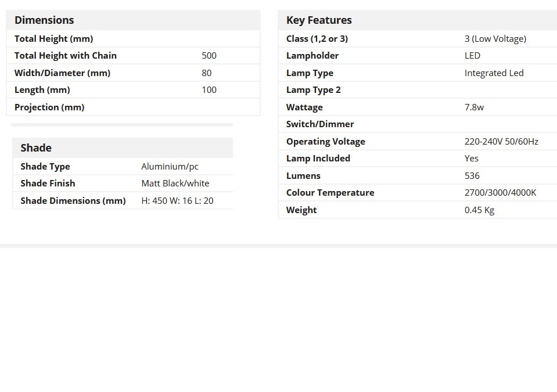The image size is (557, 392).
Task: Select the 2700/3000/4000K colour temperature value
Action: [500, 193]
